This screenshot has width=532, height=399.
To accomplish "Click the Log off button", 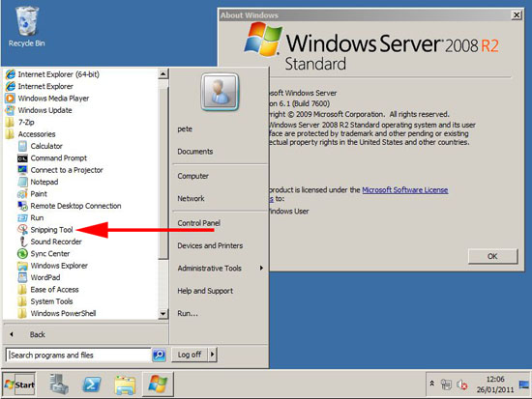I will 190,355.
